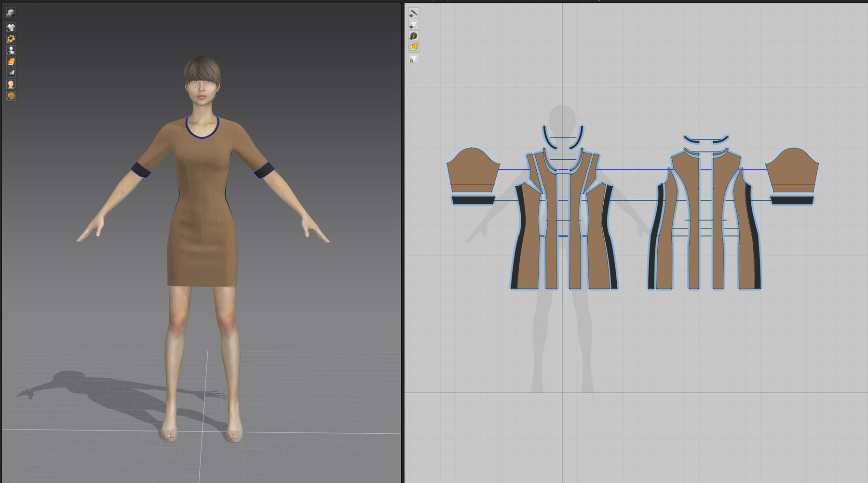Toggle 2D pattern information display

click(413, 36)
